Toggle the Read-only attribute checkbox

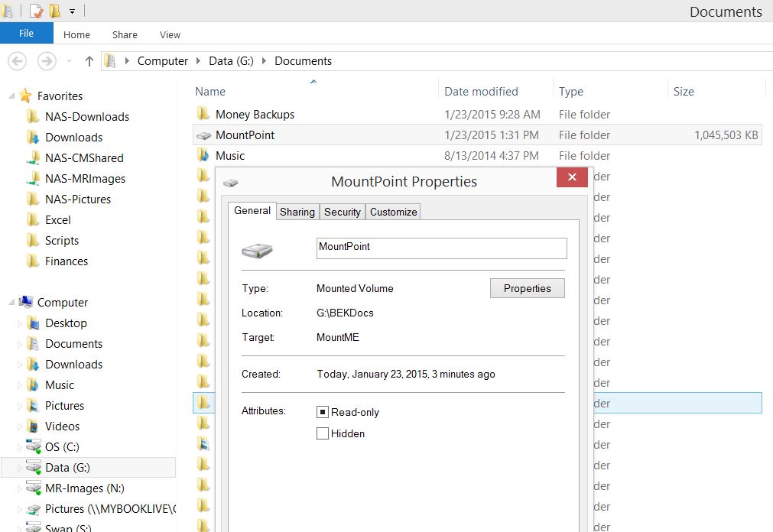click(323, 412)
